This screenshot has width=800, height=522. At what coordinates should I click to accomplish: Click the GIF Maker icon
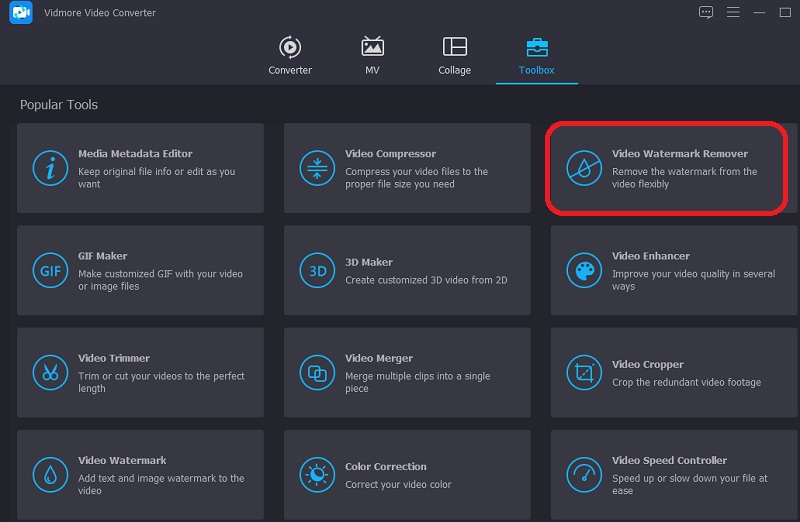[x=50, y=271]
